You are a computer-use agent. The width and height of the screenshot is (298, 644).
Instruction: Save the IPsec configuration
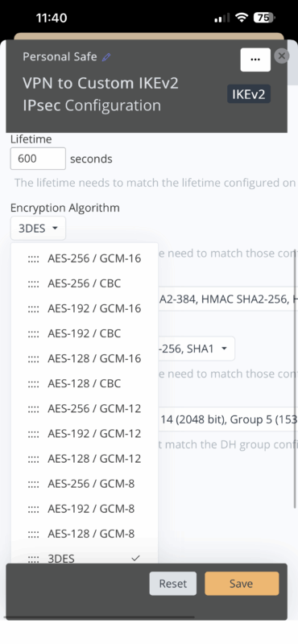[x=242, y=584]
